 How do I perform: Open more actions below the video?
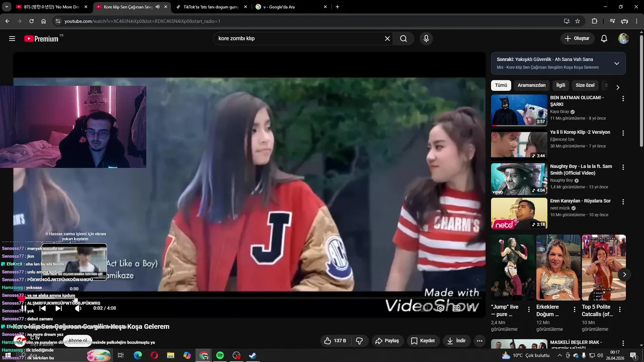[479, 341]
